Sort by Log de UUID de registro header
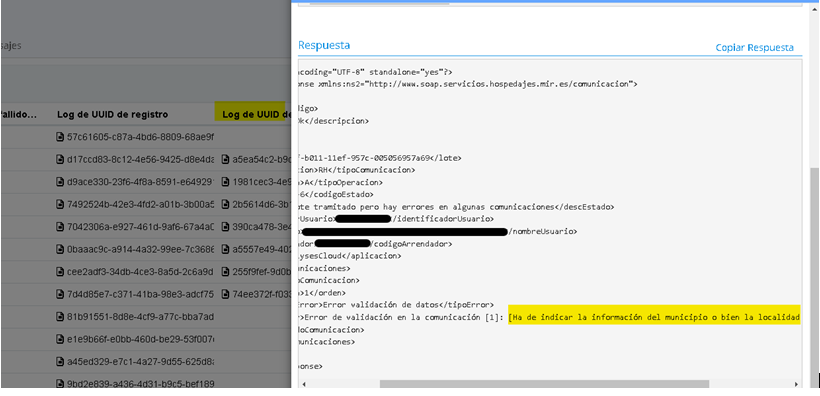 click(112, 114)
